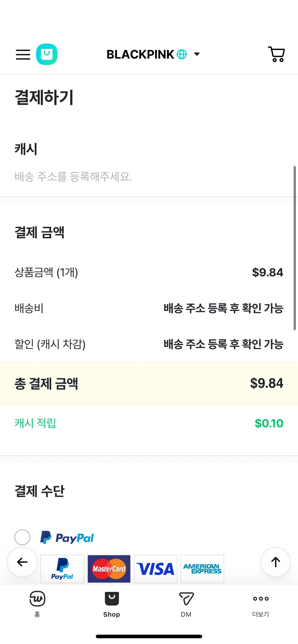Tap the scroll-to-top arrow button
Viewport: 298px width, 644px height.
[276, 562]
